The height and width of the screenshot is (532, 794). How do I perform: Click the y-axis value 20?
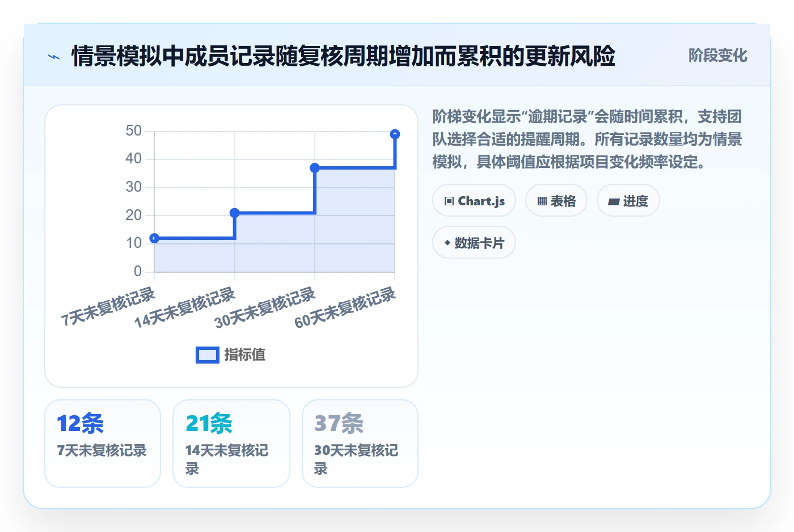[x=134, y=216]
